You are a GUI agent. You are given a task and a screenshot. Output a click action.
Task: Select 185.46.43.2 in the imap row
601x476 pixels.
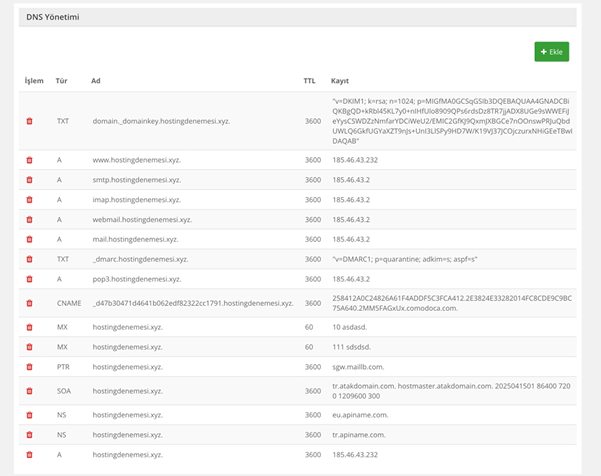[351, 200]
